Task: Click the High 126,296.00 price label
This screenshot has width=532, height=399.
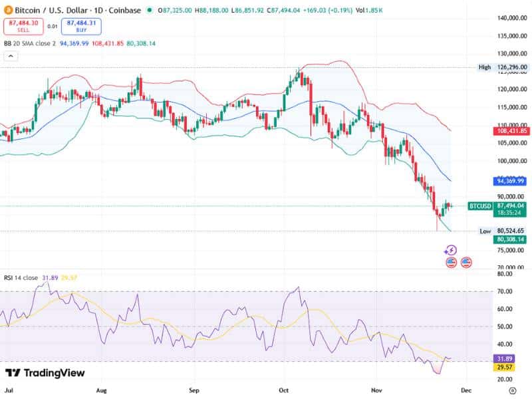Action: click(502, 67)
